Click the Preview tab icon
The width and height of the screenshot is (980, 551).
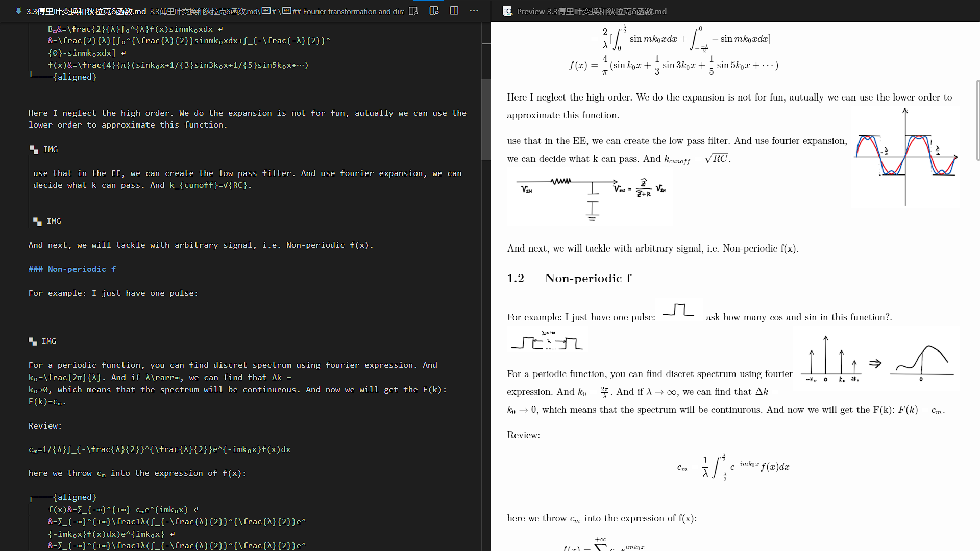coord(507,11)
